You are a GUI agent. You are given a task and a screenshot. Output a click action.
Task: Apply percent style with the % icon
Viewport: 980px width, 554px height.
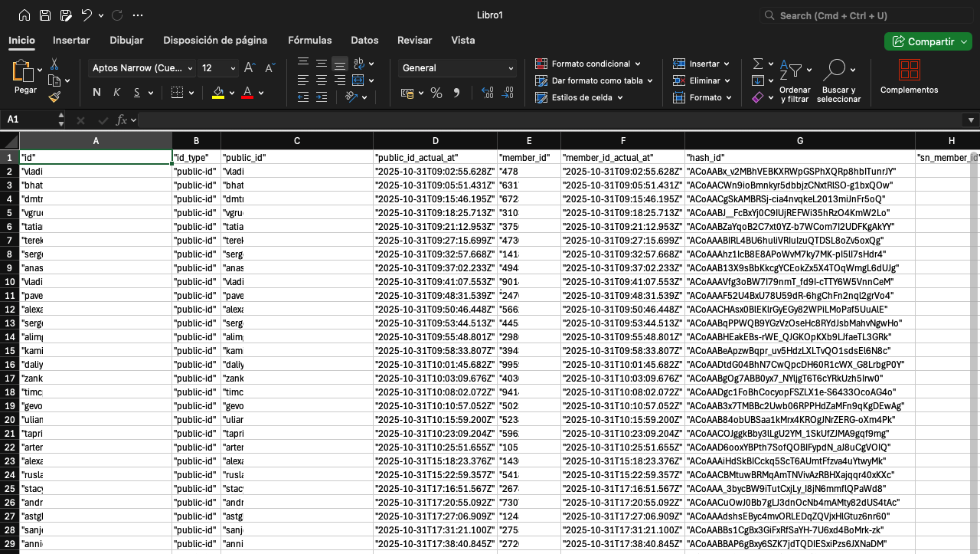pos(436,93)
